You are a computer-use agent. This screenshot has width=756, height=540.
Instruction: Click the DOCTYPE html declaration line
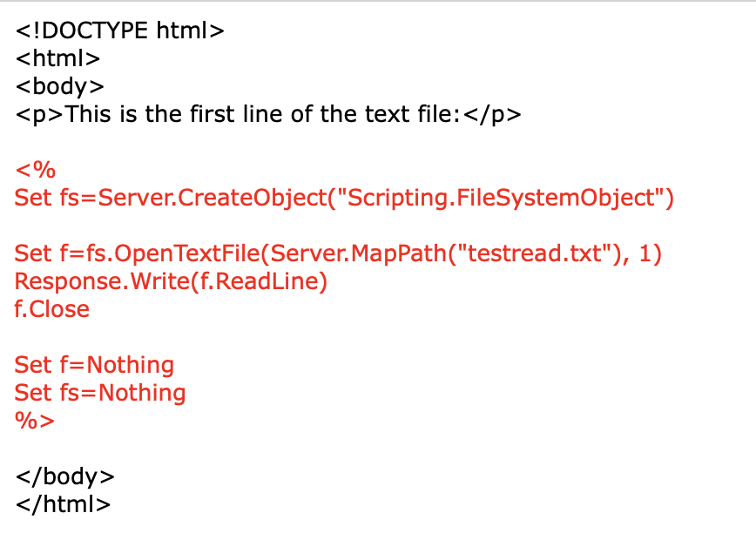click(119, 30)
